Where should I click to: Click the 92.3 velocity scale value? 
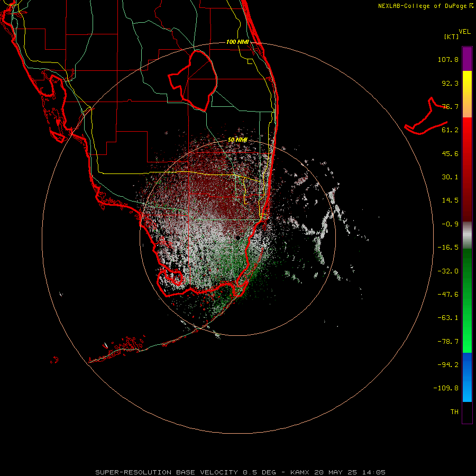[x=450, y=83]
